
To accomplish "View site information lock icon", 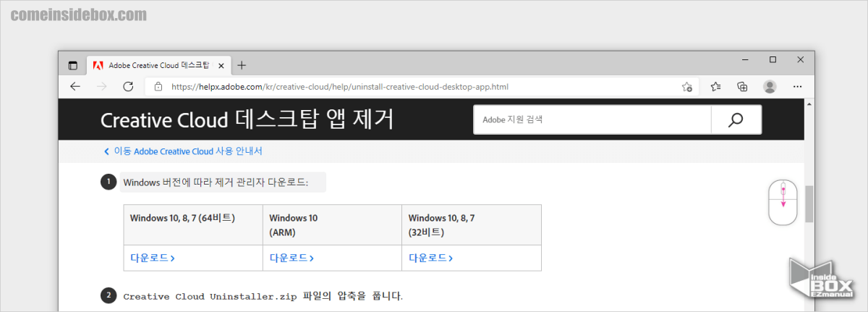I will pyautogui.click(x=158, y=87).
